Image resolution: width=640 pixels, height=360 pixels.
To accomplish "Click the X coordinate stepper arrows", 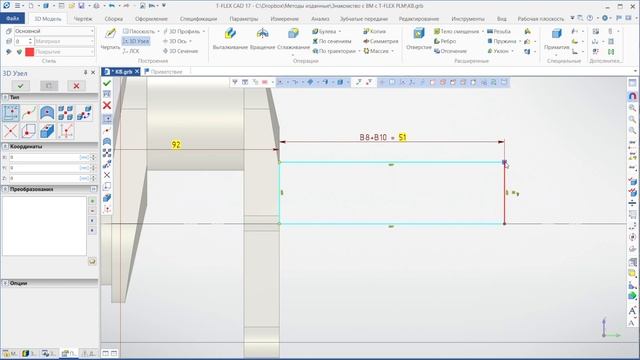I will click(93, 157).
